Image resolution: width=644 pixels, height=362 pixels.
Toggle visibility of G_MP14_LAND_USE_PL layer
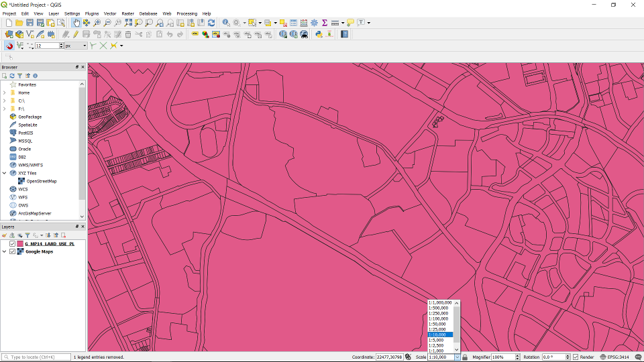tap(12, 244)
